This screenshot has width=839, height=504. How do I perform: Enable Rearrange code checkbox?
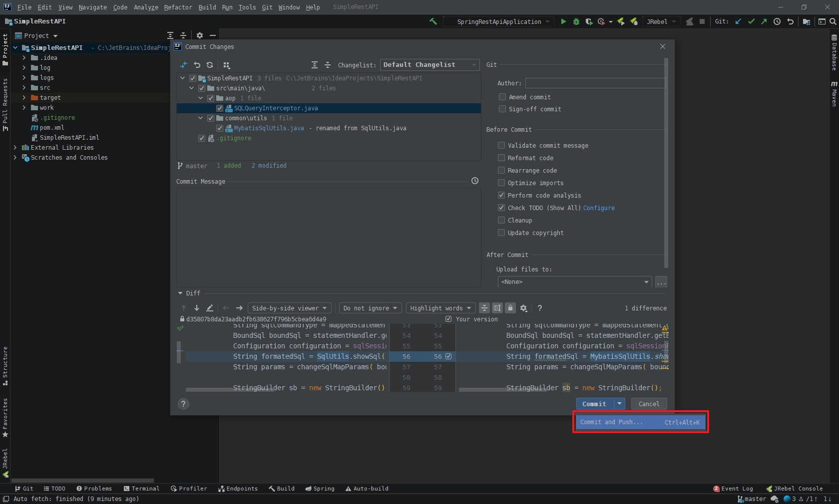coord(501,170)
